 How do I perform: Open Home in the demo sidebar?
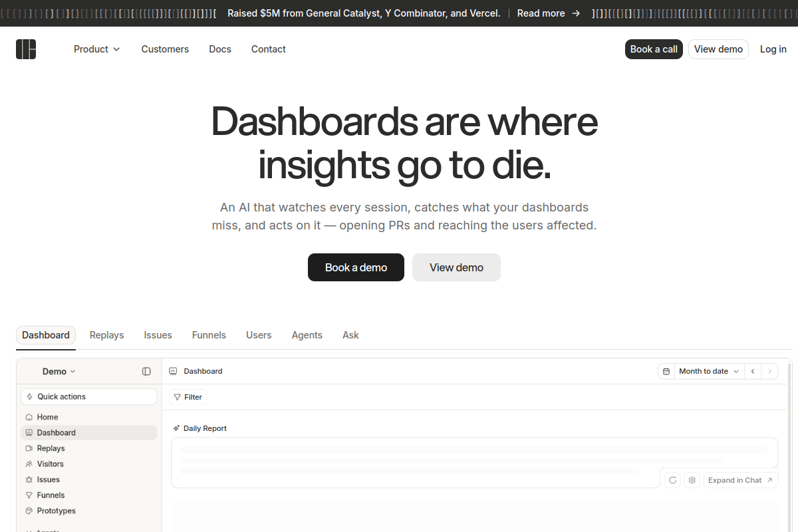(x=89, y=417)
